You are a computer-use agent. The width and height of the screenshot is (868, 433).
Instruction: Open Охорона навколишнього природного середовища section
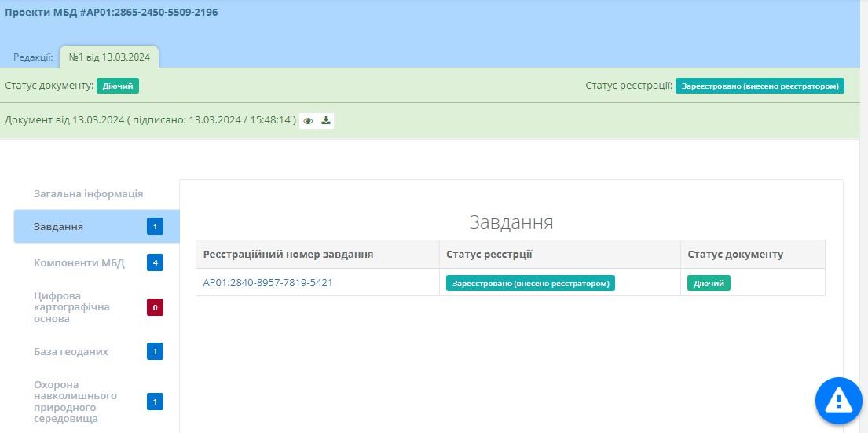point(75,402)
